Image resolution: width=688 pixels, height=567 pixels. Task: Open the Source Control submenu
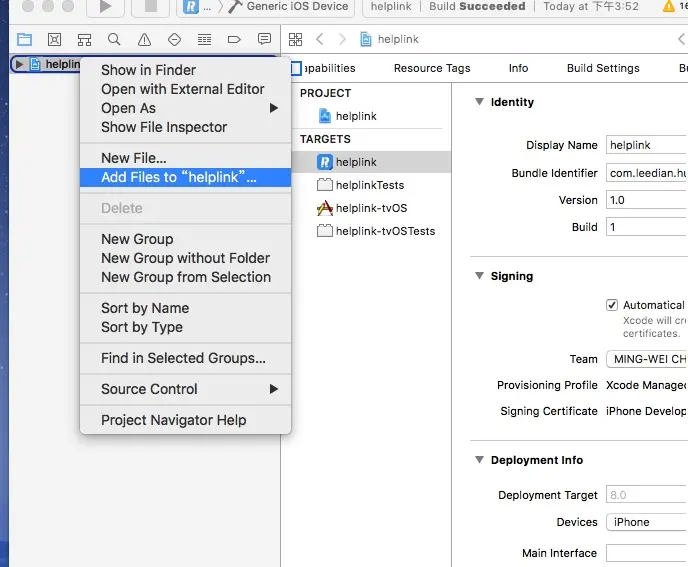pos(185,389)
